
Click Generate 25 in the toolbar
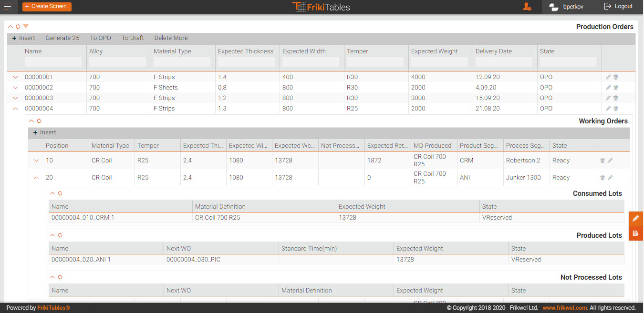(62, 38)
